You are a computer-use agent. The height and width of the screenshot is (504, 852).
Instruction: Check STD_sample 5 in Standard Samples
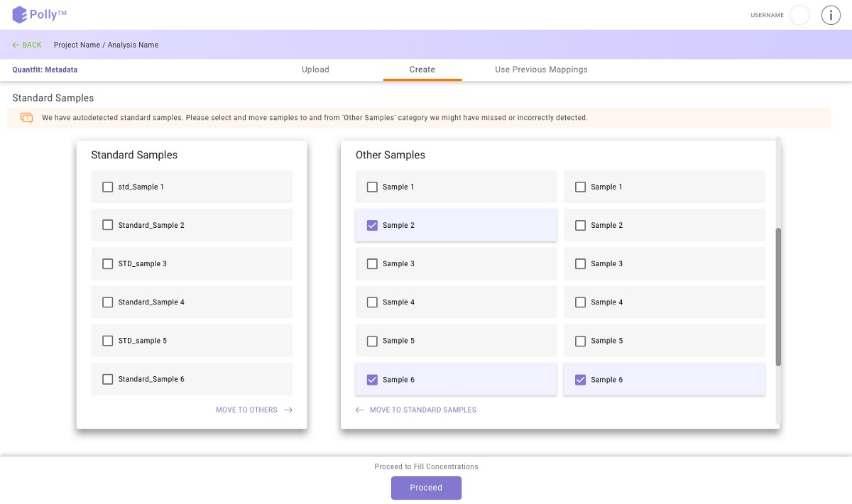pyautogui.click(x=107, y=340)
